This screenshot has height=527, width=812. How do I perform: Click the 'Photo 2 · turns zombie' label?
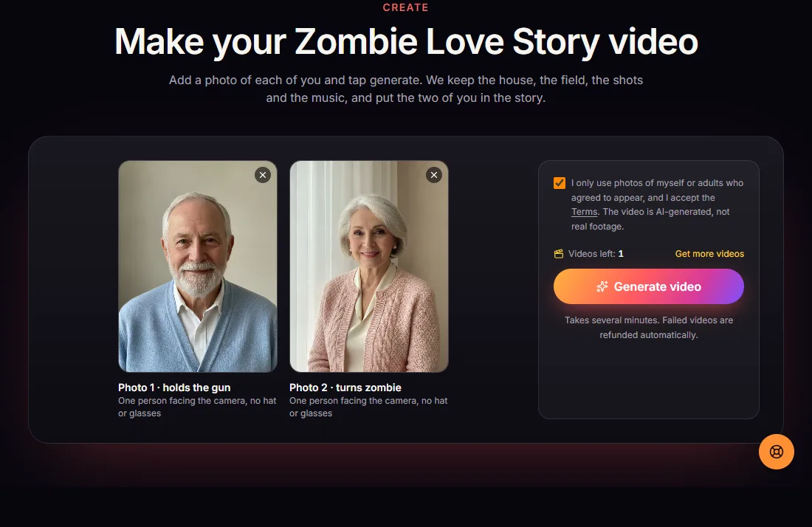(x=345, y=387)
